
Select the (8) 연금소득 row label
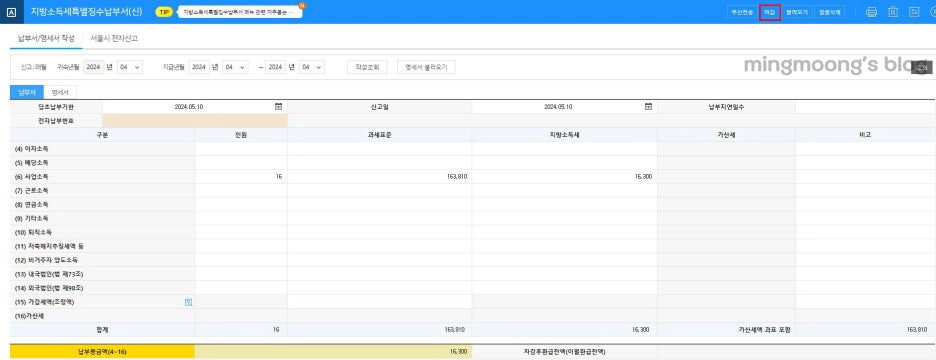pos(32,204)
